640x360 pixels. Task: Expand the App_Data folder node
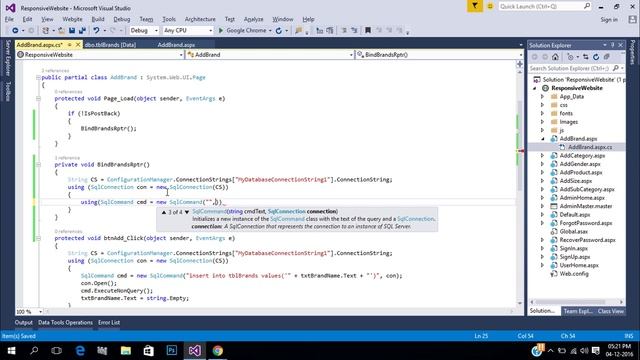(x=542, y=97)
